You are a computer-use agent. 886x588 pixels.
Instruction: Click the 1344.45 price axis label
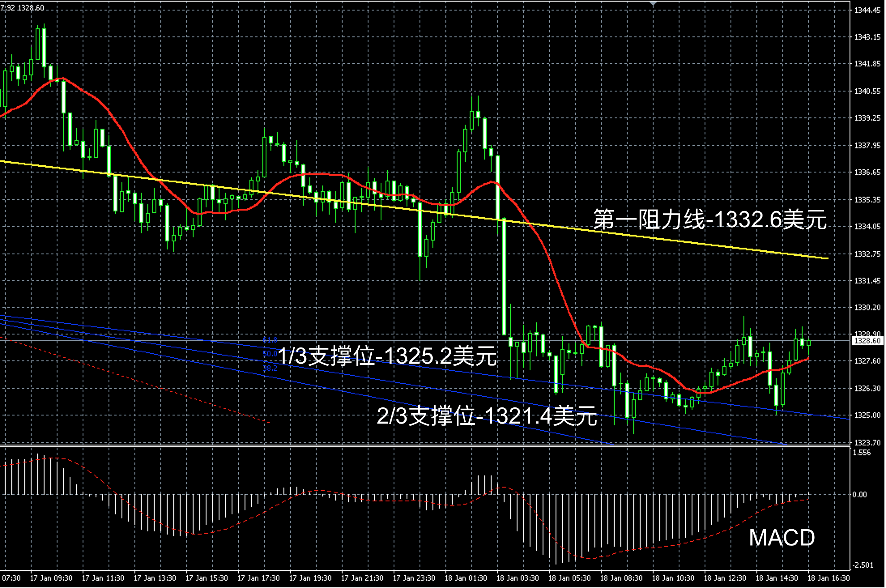pos(867,11)
